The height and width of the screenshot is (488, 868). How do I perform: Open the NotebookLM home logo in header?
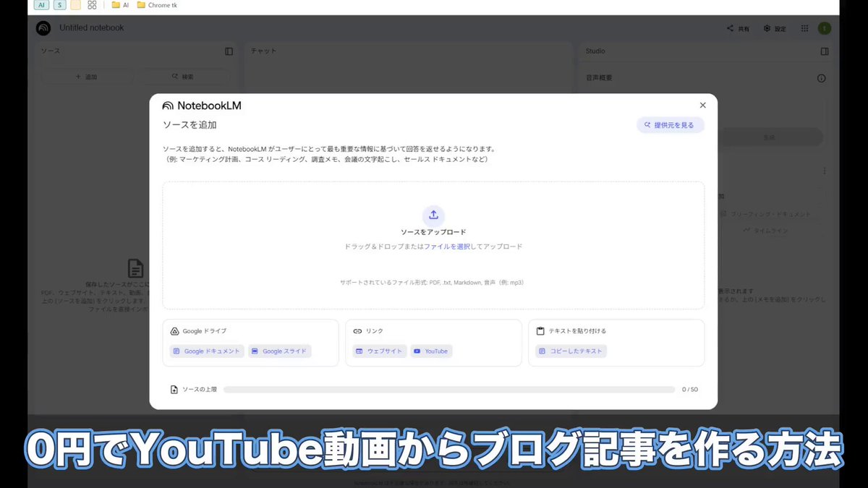pos(43,28)
